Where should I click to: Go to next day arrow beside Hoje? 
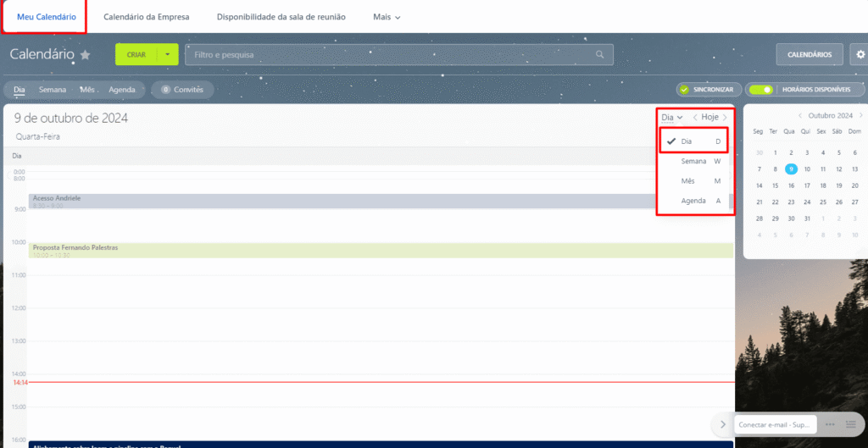pos(725,118)
